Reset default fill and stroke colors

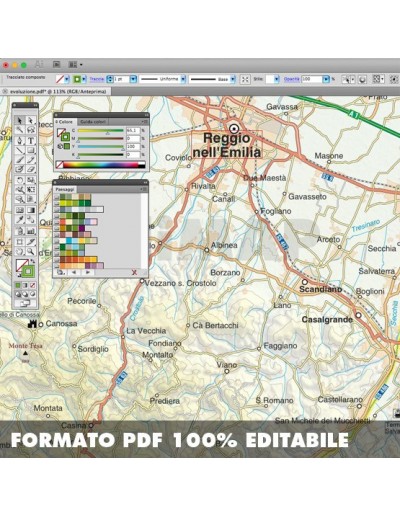point(18,275)
